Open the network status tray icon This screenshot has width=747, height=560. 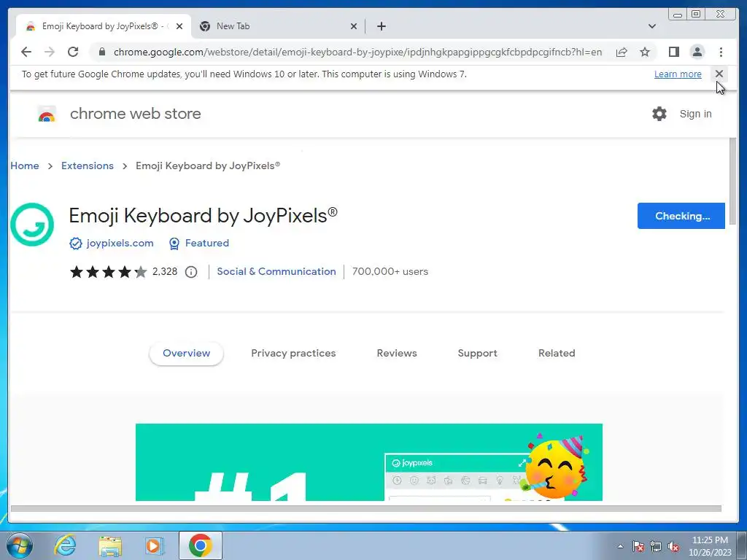pyautogui.click(x=656, y=546)
